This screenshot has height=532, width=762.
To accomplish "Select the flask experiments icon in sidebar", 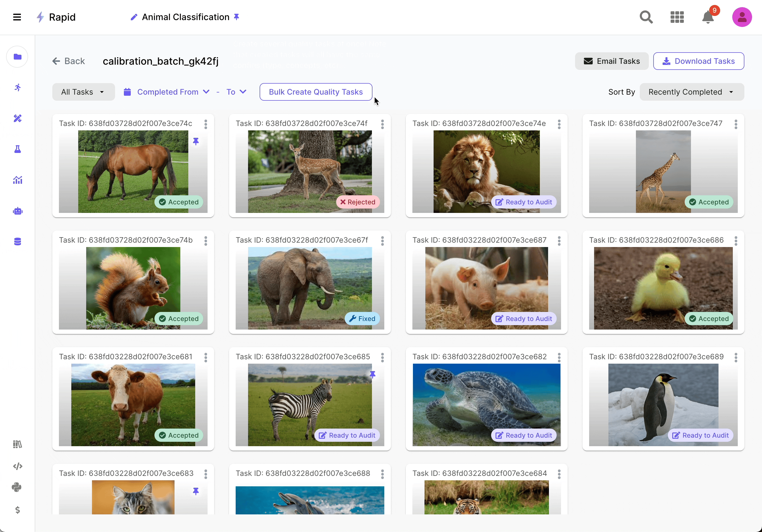I will pyautogui.click(x=17, y=149).
